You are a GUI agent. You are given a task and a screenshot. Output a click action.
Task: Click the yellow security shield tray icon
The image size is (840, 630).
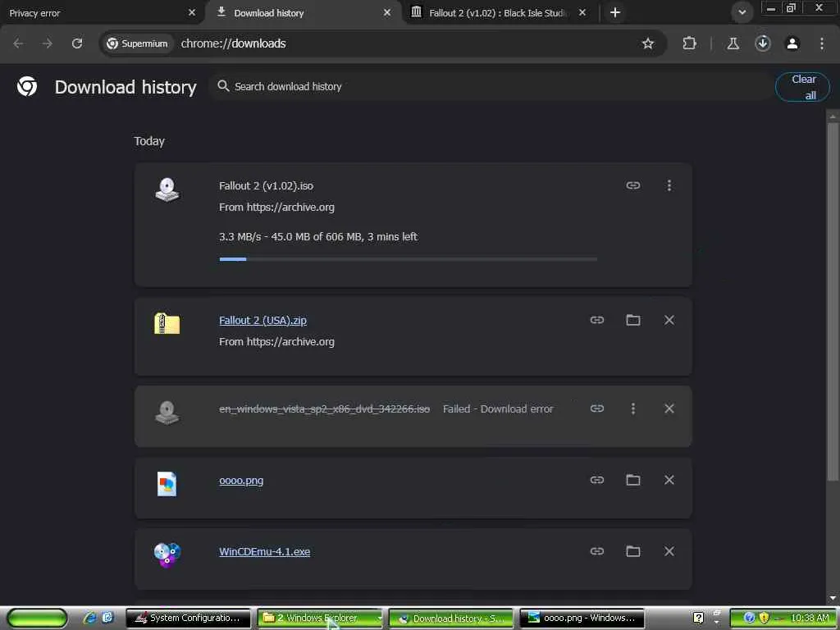[764, 618]
